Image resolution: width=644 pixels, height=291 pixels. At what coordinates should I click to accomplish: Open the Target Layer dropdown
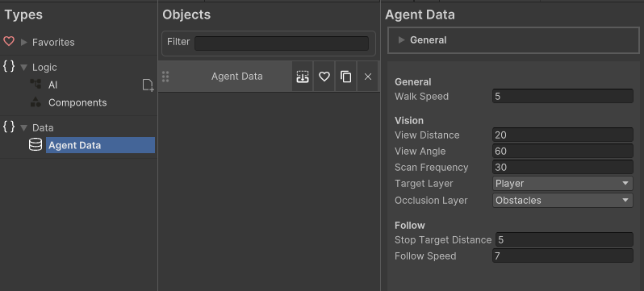pos(562,184)
